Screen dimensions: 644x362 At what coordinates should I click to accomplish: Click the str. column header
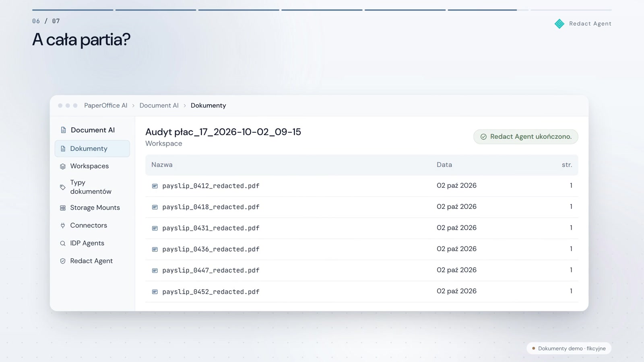567,165
